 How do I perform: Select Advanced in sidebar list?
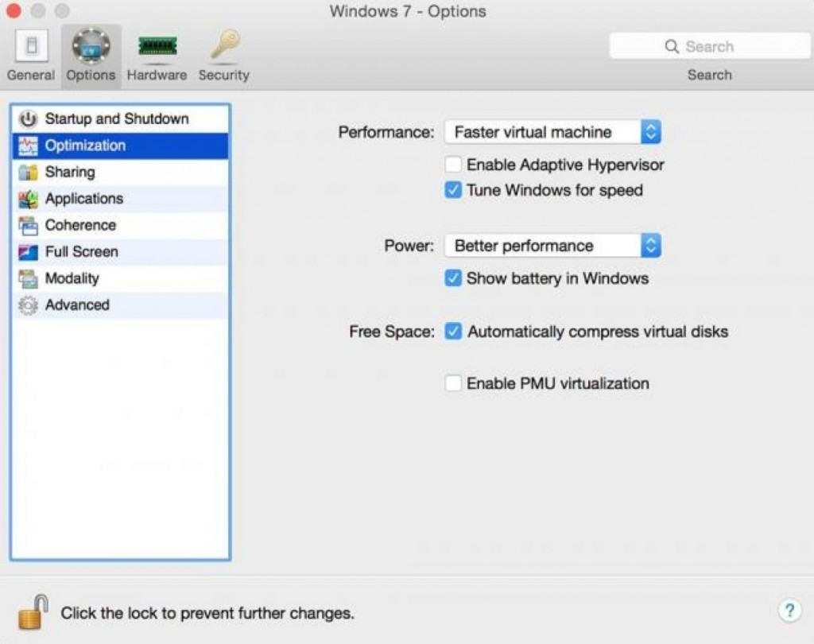[x=120, y=305]
